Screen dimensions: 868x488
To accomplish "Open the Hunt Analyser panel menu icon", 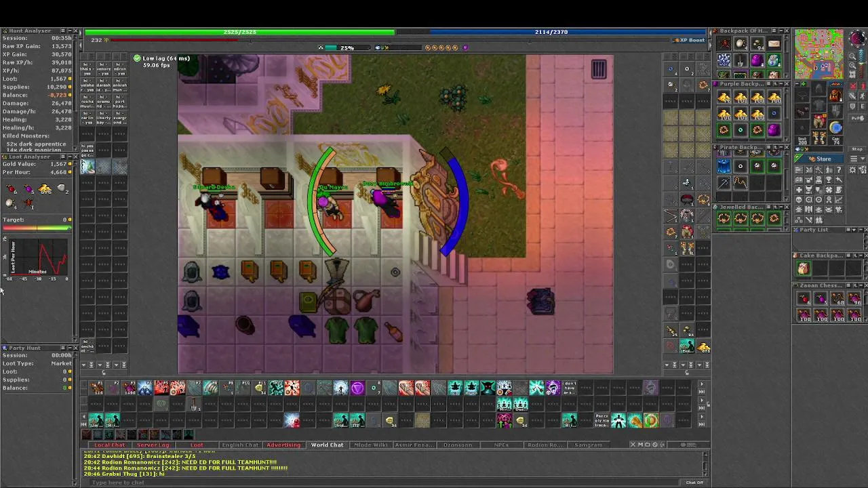I will click(63, 30).
